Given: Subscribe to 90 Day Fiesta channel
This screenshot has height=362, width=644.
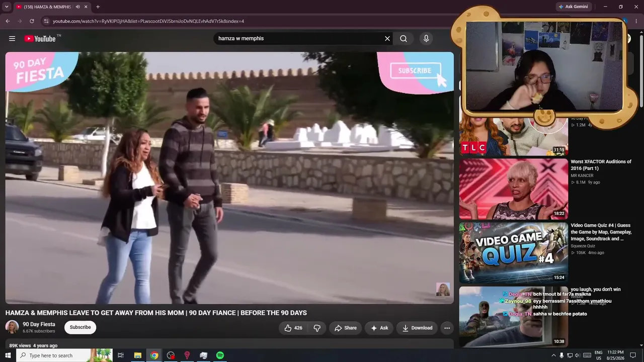Looking at the screenshot, I should [x=80, y=327].
